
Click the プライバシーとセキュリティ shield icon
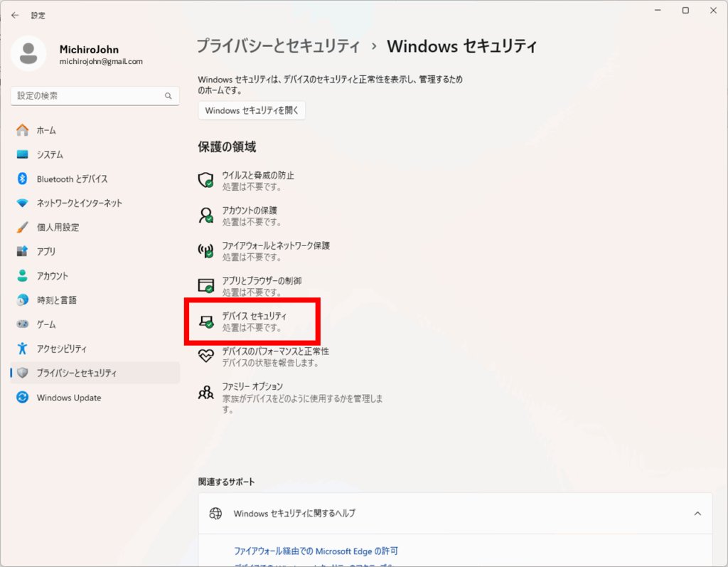pos(22,373)
